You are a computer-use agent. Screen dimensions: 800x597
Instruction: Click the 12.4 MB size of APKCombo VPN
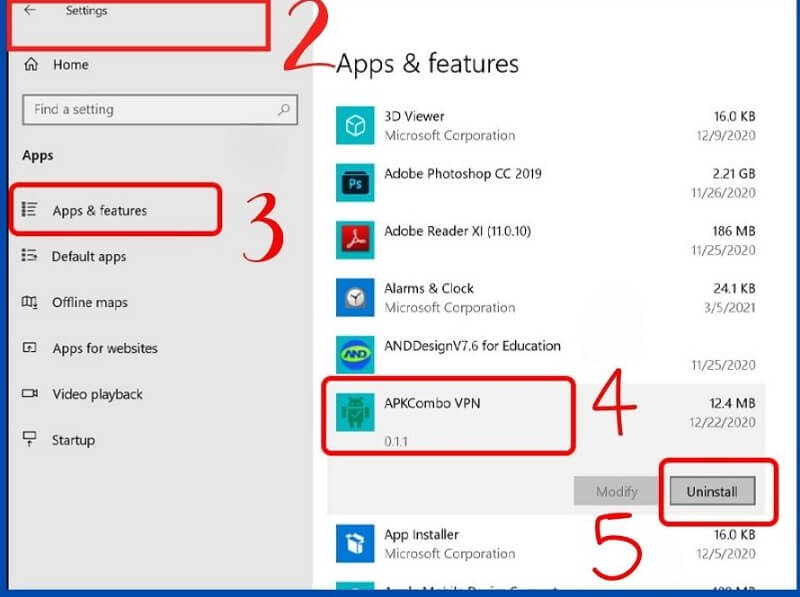point(732,403)
